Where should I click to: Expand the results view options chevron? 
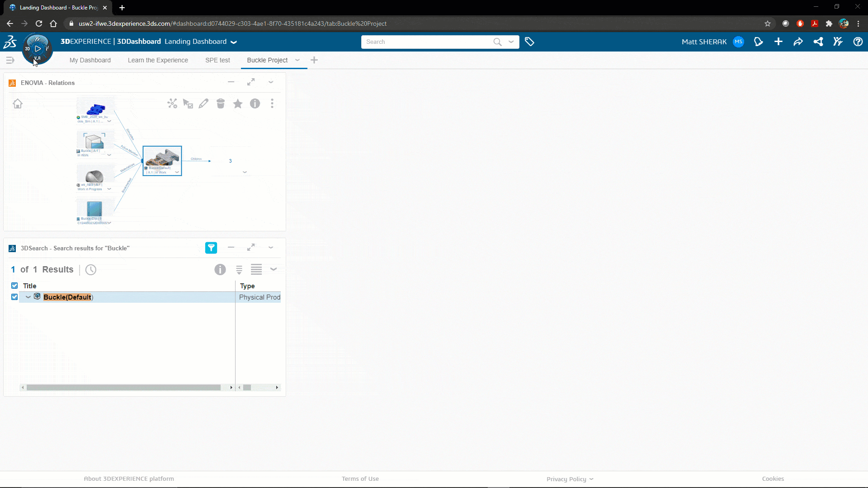pyautogui.click(x=274, y=269)
